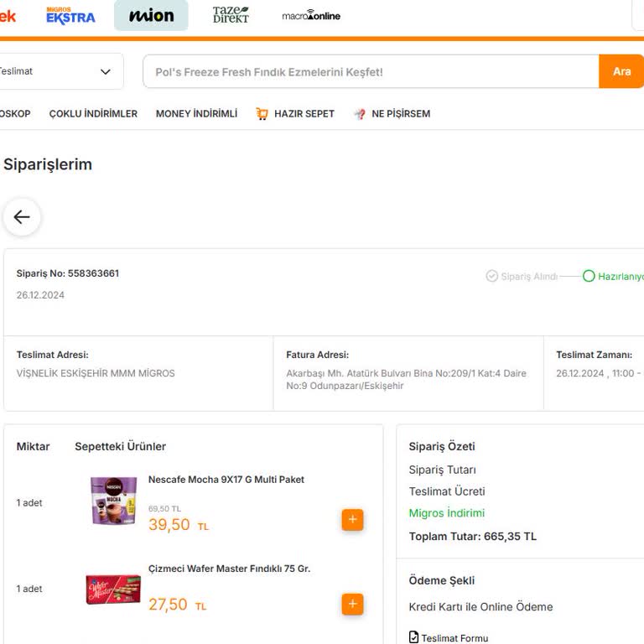
Task: Open the Migros Ekstra logo link
Action: [x=70, y=16]
